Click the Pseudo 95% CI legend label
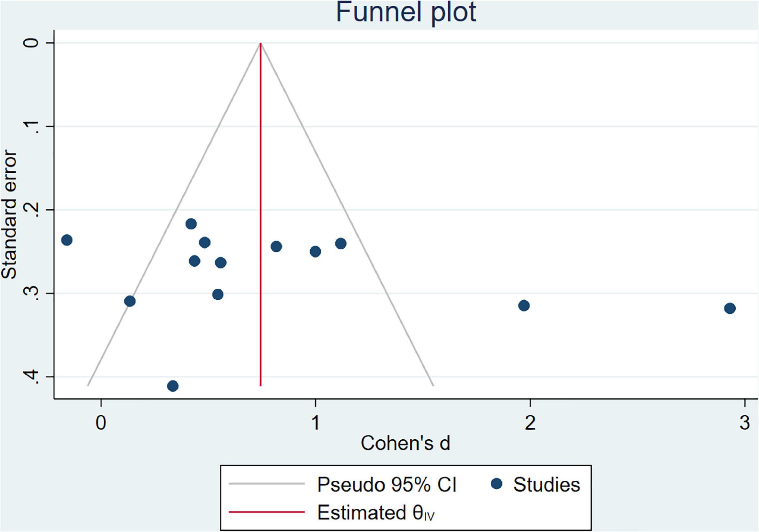This screenshot has height=532, width=759. pyautogui.click(x=387, y=485)
